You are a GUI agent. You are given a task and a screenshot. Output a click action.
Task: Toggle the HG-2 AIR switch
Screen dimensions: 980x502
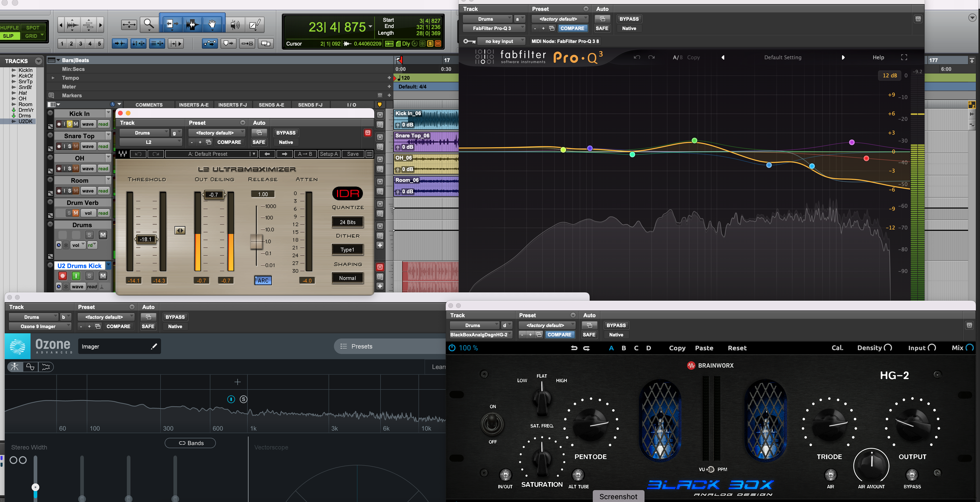coord(830,475)
